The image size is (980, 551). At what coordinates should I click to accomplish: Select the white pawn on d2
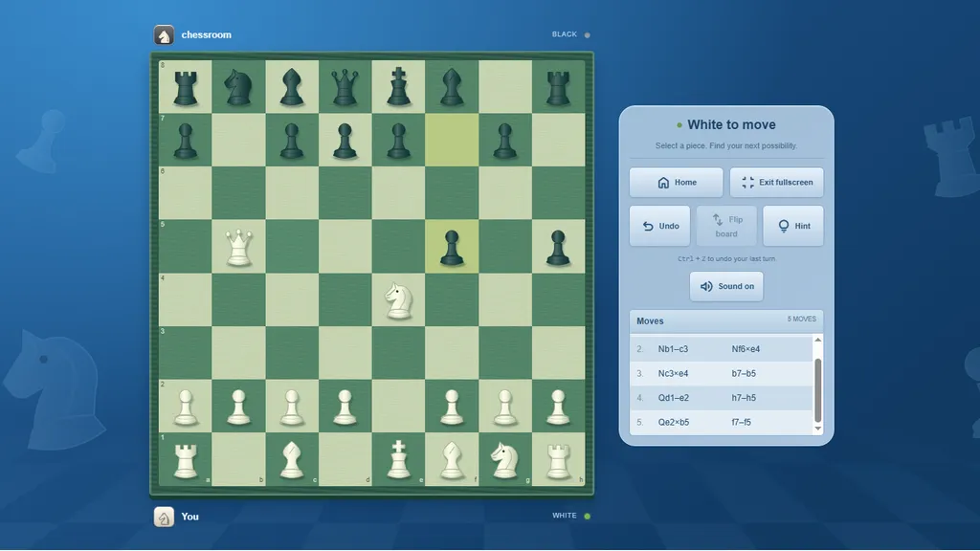(345, 406)
